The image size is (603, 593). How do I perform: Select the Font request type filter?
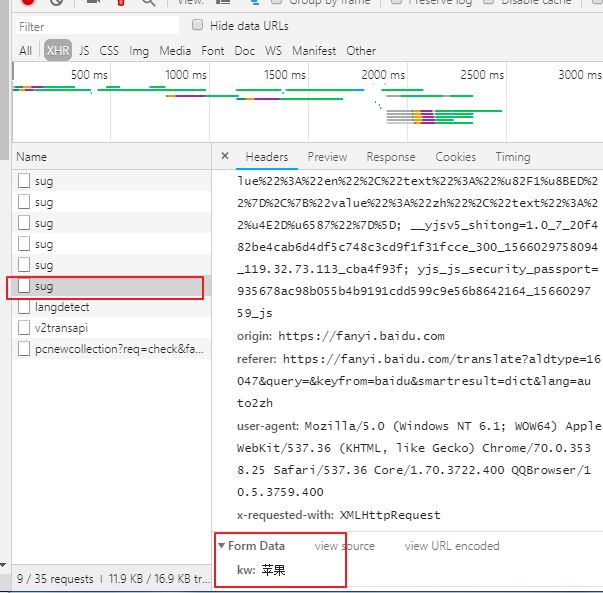click(x=213, y=50)
